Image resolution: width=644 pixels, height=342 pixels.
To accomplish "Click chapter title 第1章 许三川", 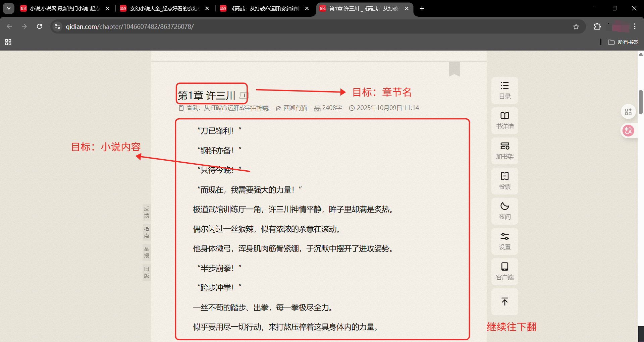I will tap(207, 96).
